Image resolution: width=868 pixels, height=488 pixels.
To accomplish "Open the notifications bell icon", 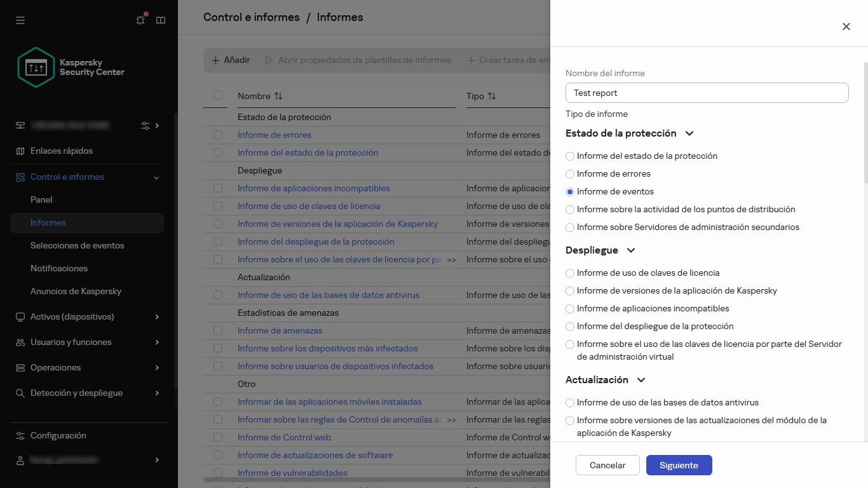I will coord(140,20).
